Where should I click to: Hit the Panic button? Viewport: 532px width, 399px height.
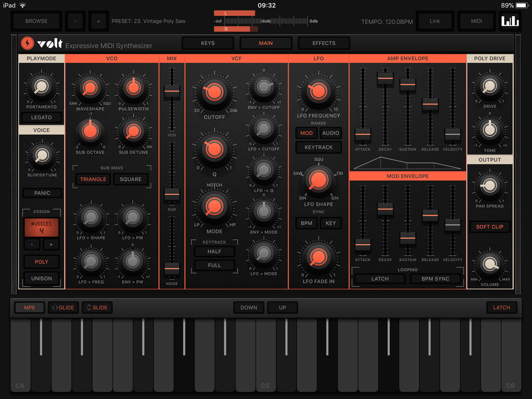point(42,193)
